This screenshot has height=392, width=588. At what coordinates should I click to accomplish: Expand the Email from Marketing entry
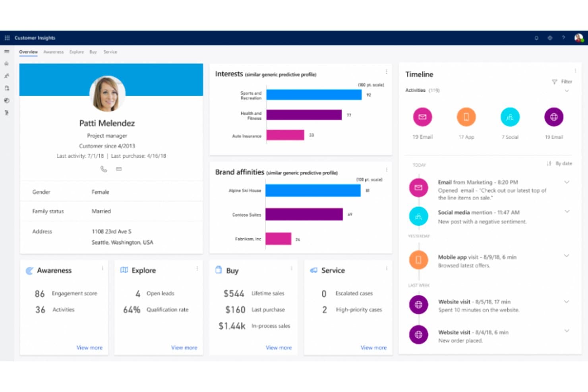(x=567, y=182)
